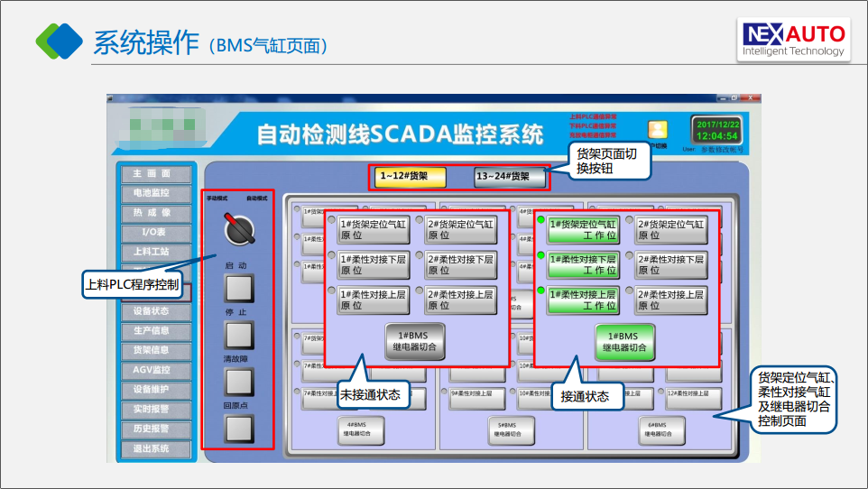Click the 6#BMS 继电器切合 button
This screenshot has height=489, width=868.
pyautogui.click(x=661, y=429)
